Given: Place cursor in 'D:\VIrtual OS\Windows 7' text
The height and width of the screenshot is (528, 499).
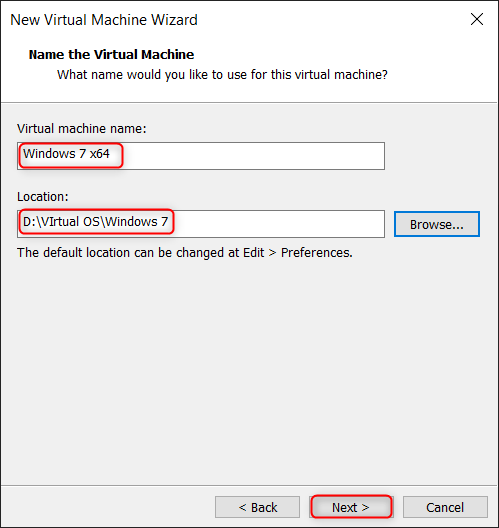Looking at the screenshot, I should coord(95,222).
